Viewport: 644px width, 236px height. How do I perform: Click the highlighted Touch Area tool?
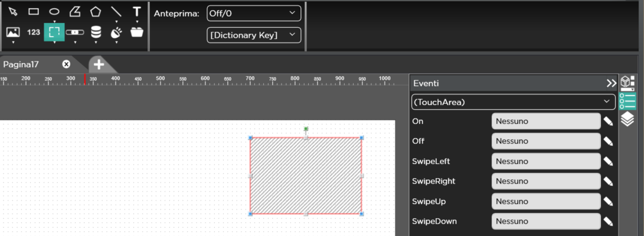[x=54, y=32]
